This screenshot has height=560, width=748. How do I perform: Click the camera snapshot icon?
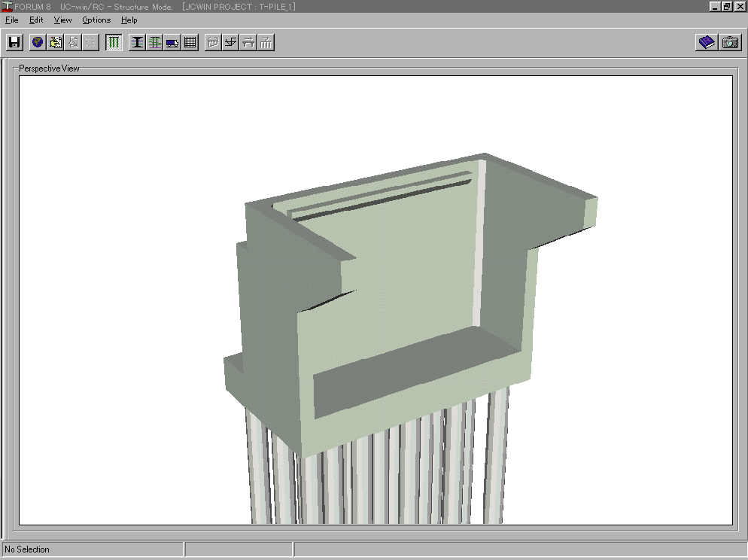(x=730, y=42)
